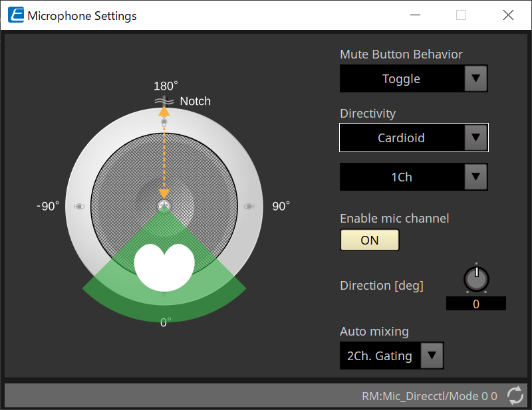Viewport: 532px width, 410px height.
Task: Expand the Directivity dropdown showing Cardioid
Action: click(413, 138)
